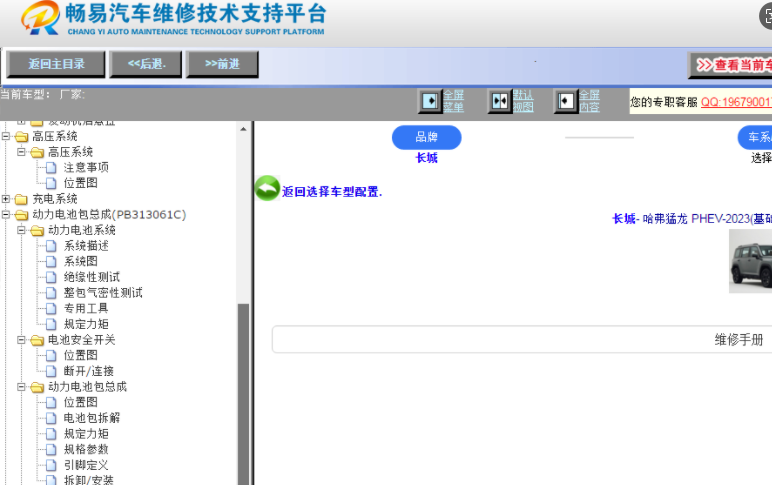Image resolution: width=772 pixels, height=485 pixels.
Task: Open the 拆卸/安装 document
Action: click(89, 480)
